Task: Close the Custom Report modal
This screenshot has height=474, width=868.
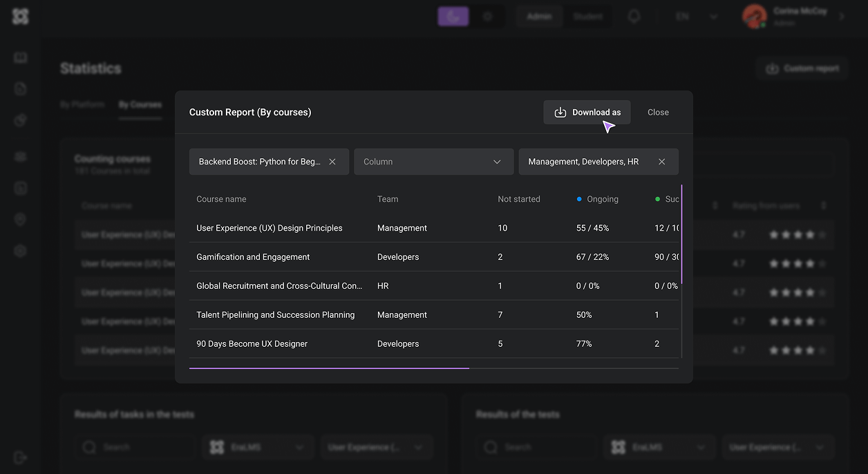Action: pyautogui.click(x=657, y=112)
